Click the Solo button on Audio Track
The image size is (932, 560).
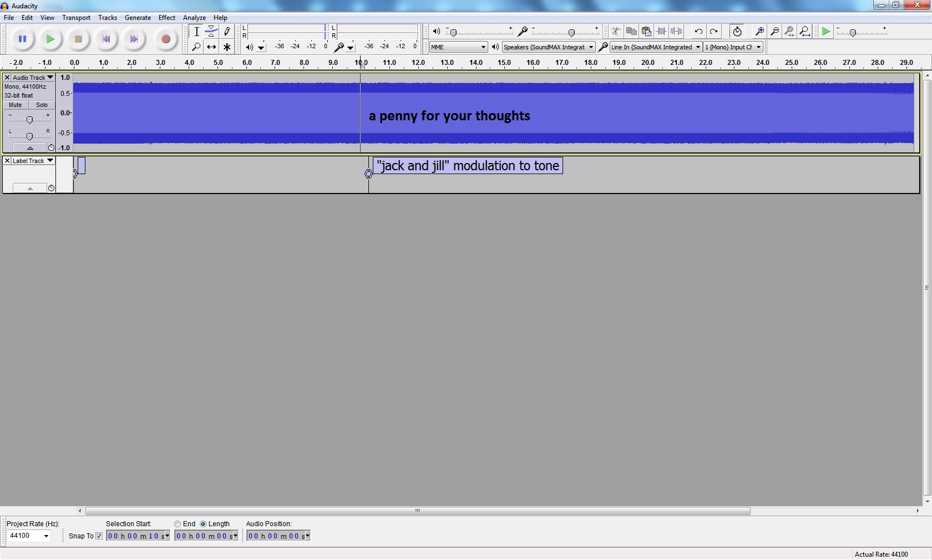[x=42, y=105]
